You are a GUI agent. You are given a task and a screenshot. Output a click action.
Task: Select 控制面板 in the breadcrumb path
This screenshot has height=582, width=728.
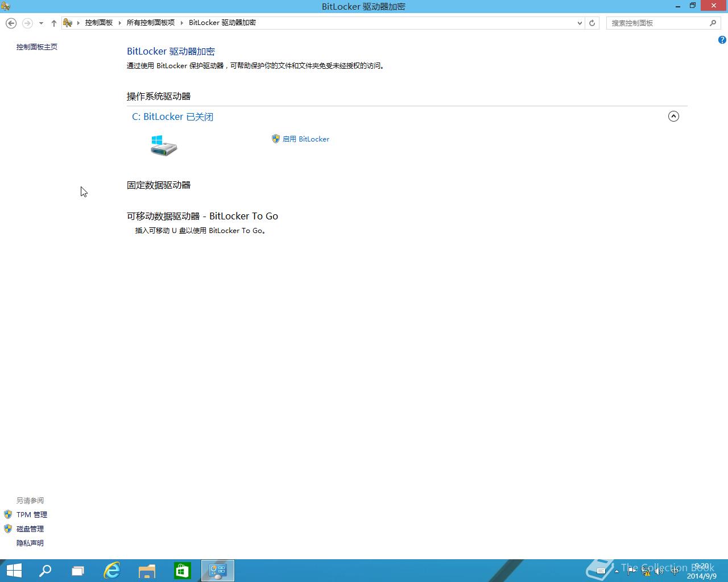99,23
